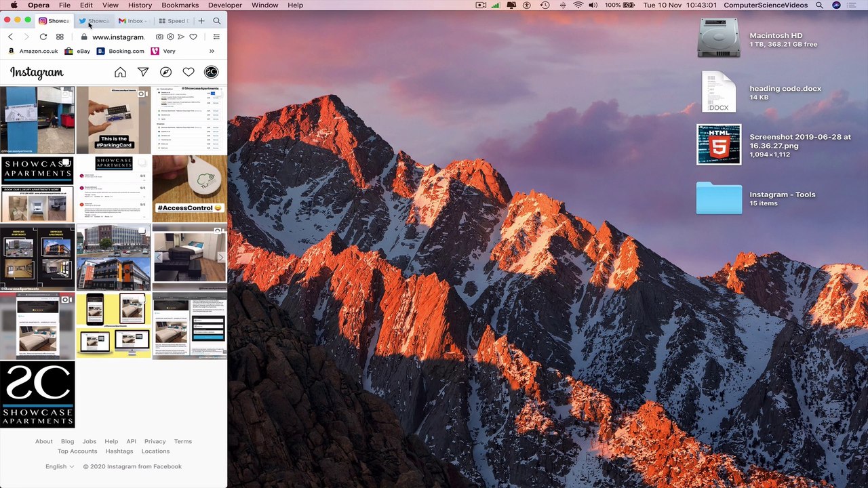Open Time Machine menu bar icon

coord(545,5)
